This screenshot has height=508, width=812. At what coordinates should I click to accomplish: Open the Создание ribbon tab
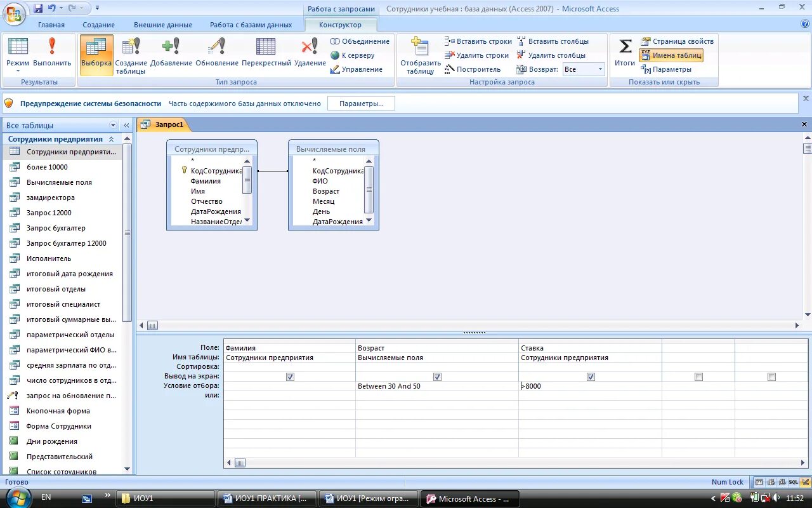[x=98, y=25]
